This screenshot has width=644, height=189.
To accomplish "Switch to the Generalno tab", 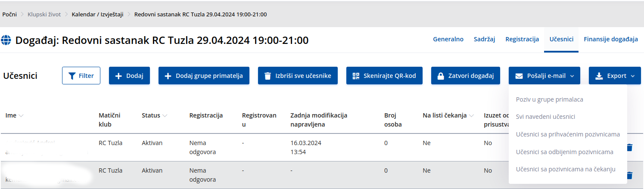I will click(448, 39).
